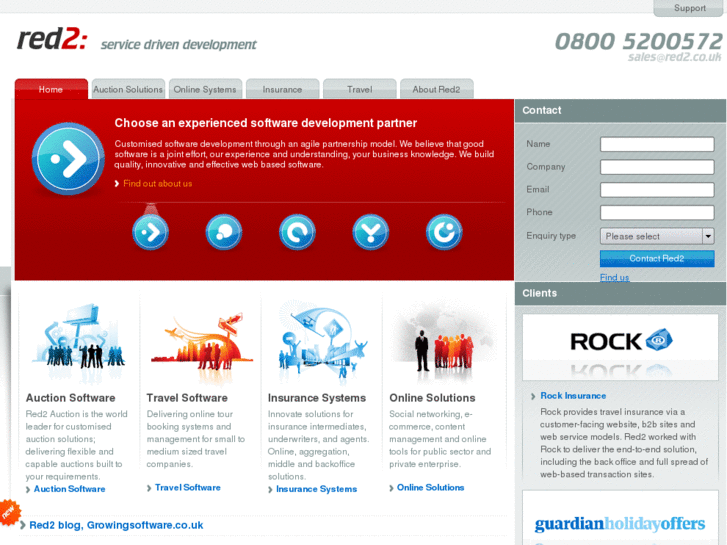Open the Insurance Systems illustration
Viewport: 727px width, 545px height.
[322, 342]
